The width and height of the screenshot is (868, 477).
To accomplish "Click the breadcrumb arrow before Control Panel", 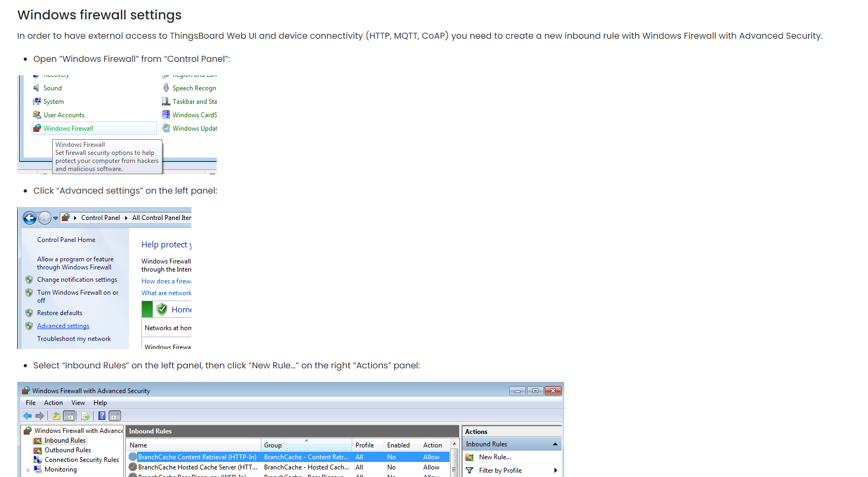I will tap(75, 218).
